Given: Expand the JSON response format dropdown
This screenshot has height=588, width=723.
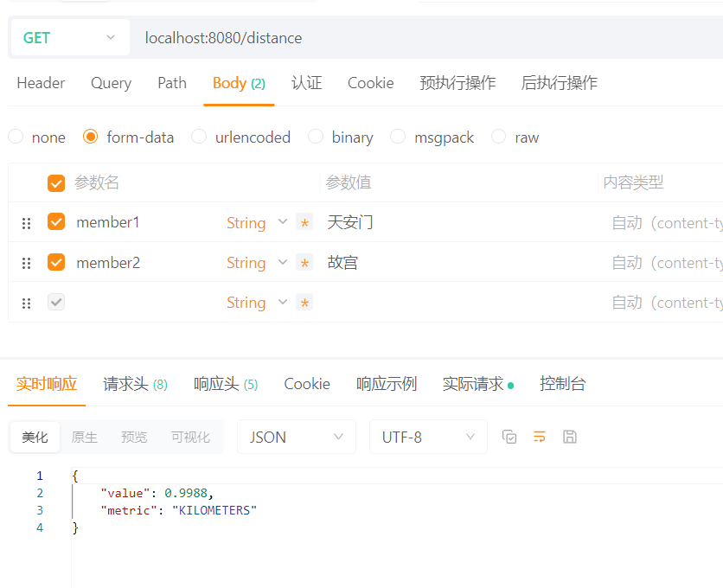Looking at the screenshot, I should (x=296, y=437).
